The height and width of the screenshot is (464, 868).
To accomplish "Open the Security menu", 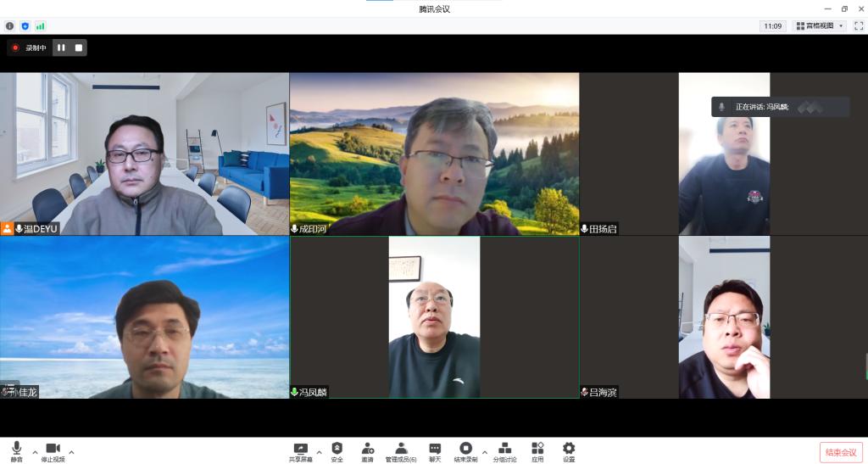I will tap(337, 450).
